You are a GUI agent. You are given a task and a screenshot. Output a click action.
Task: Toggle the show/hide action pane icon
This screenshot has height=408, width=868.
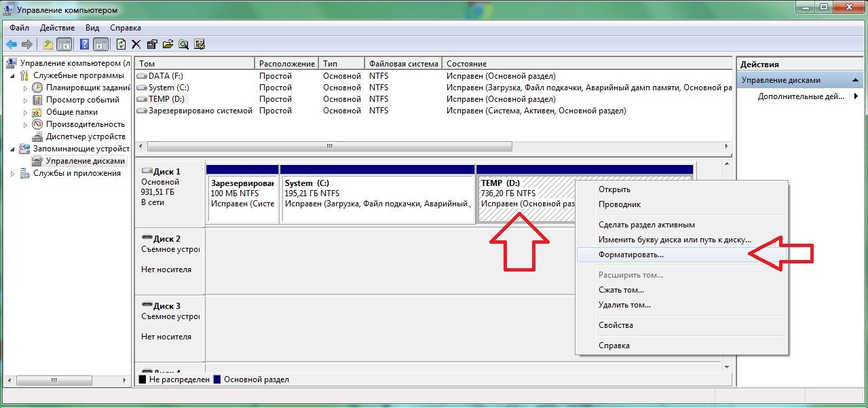coord(100,44)
